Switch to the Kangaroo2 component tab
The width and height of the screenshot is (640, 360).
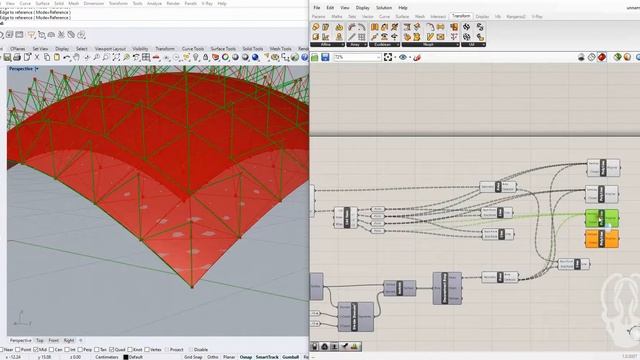click(516, 17)
